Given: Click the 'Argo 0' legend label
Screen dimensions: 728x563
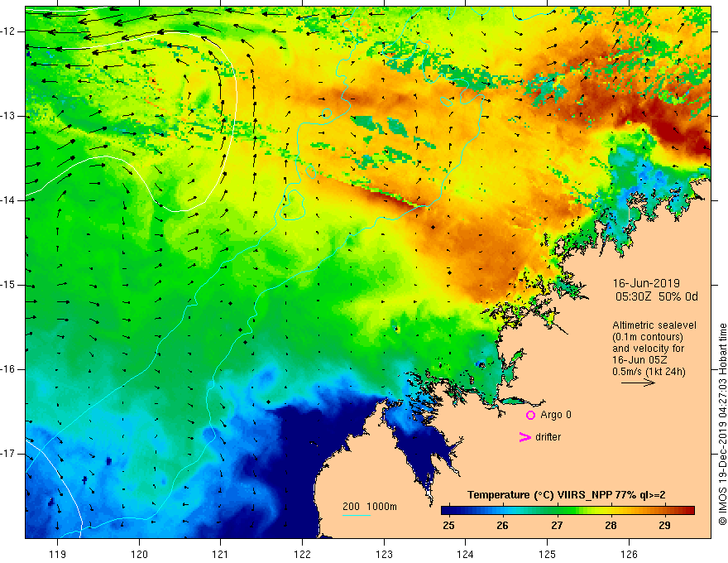Looking at the screenshot, I should (556, 415).
